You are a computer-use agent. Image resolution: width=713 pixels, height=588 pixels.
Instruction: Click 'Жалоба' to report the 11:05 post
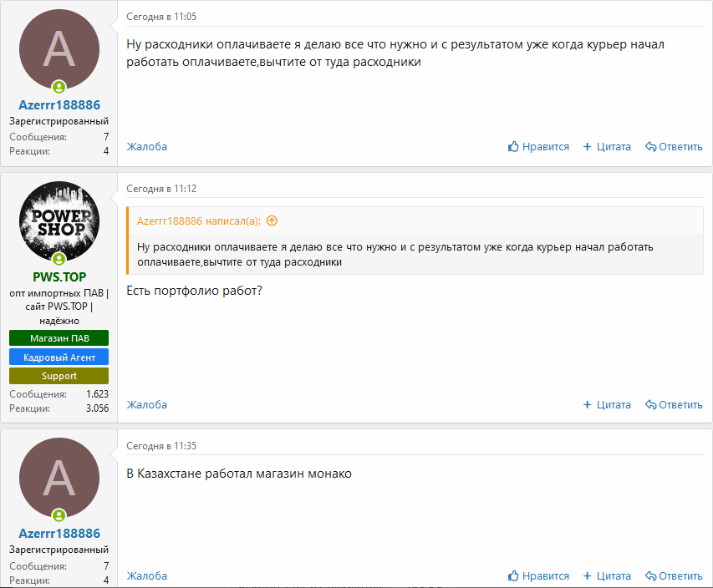[147, 147]
